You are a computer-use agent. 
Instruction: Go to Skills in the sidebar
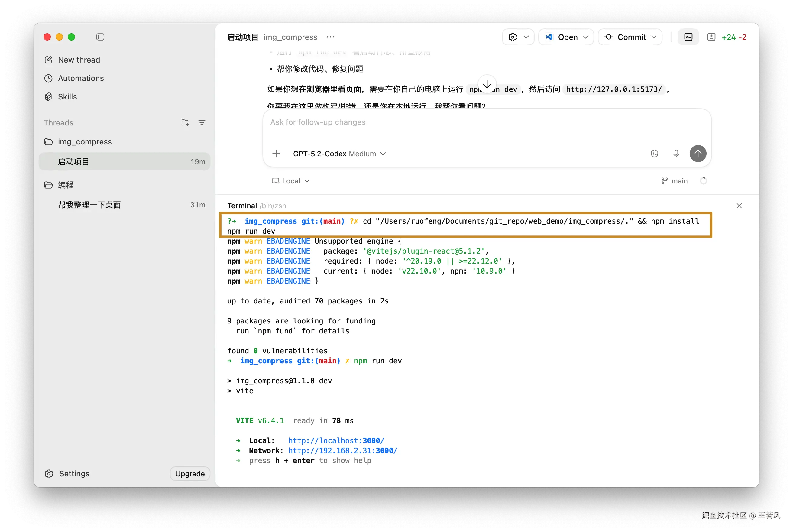pos(67,97)
